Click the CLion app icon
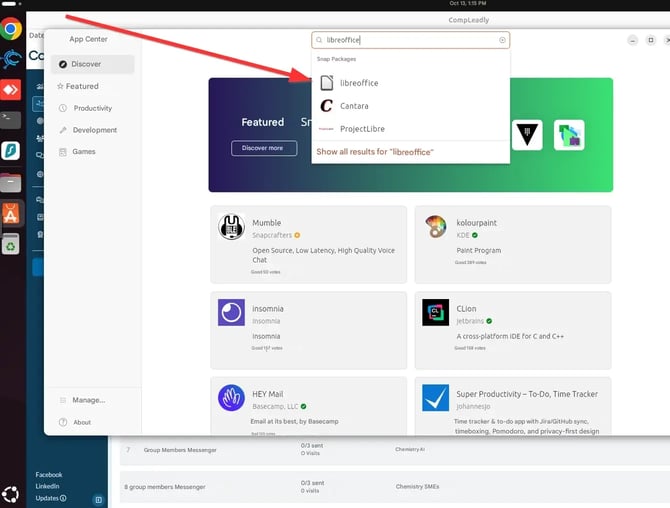 435,312
